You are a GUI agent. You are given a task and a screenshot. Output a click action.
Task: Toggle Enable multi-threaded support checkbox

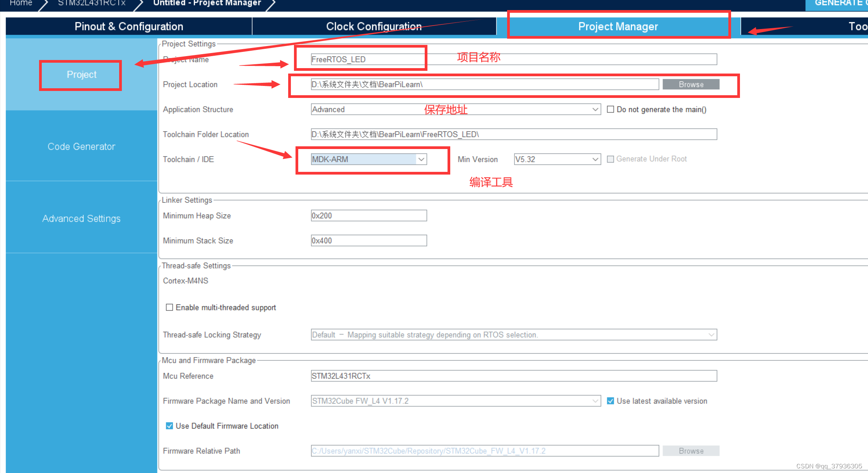169,307
